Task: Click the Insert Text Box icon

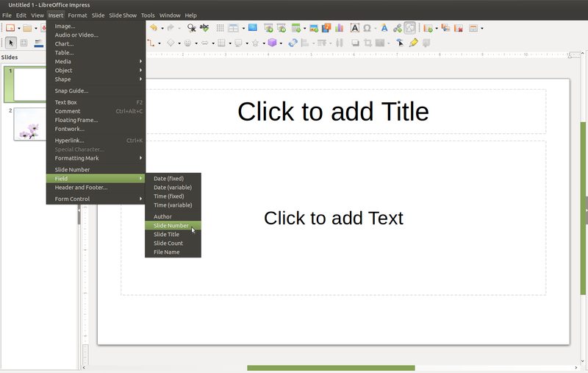Action: click(355, 28)
